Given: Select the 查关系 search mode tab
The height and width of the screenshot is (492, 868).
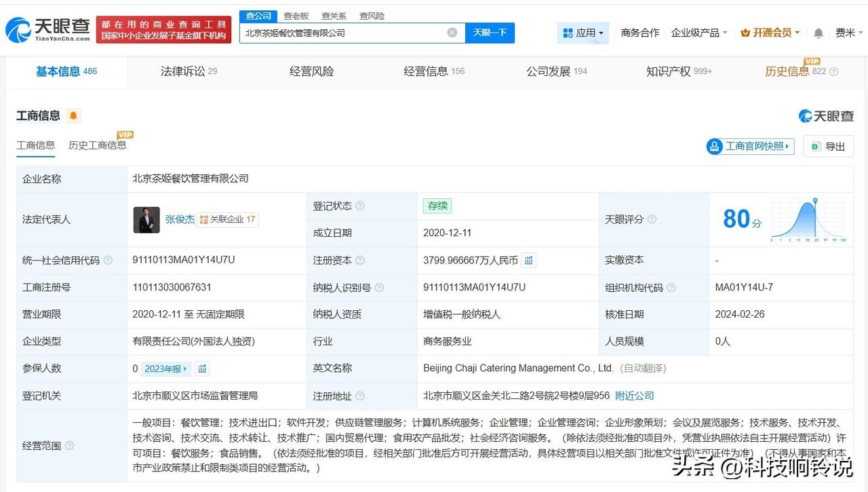Looking at the screenshot, I should [334, 16].
